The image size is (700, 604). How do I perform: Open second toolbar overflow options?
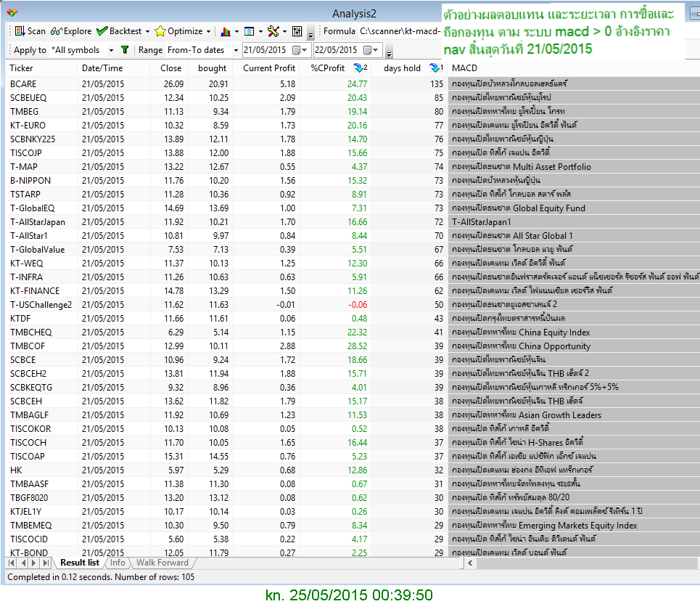[390, 53]
